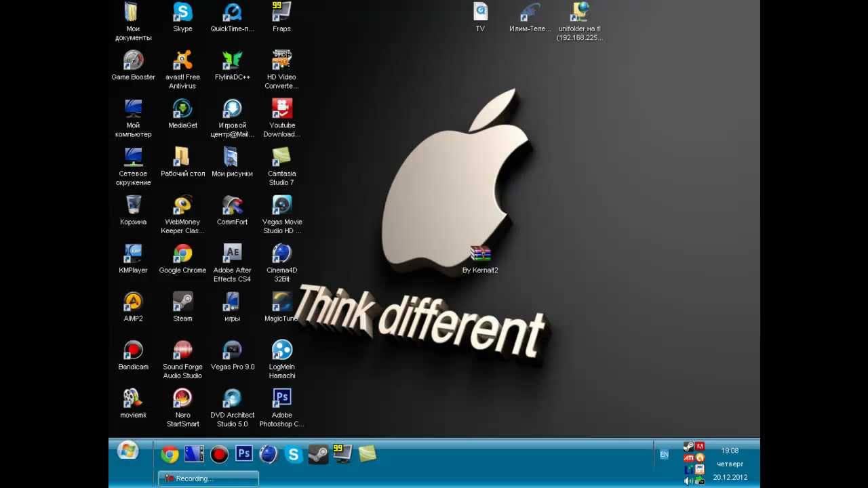Open Мой компьютер desktop icon

coord(133,118)
